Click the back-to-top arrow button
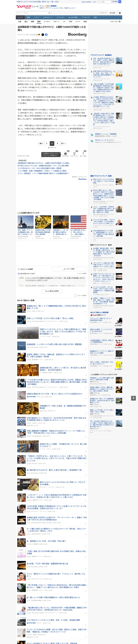The image size is (138, 644). pos(133,398)
